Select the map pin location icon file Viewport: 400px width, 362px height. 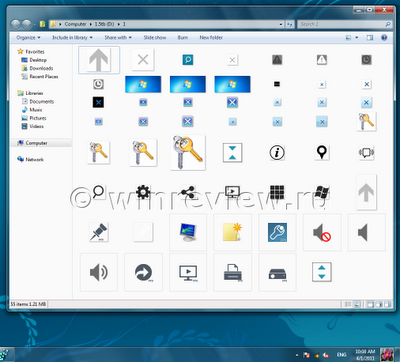[x=322, y=153]
